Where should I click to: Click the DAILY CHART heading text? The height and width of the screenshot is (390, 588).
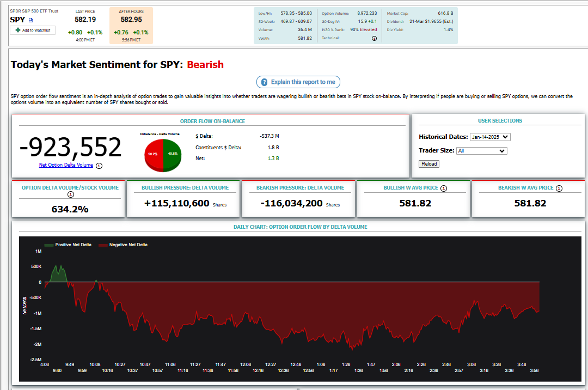(x=301, y=227)
